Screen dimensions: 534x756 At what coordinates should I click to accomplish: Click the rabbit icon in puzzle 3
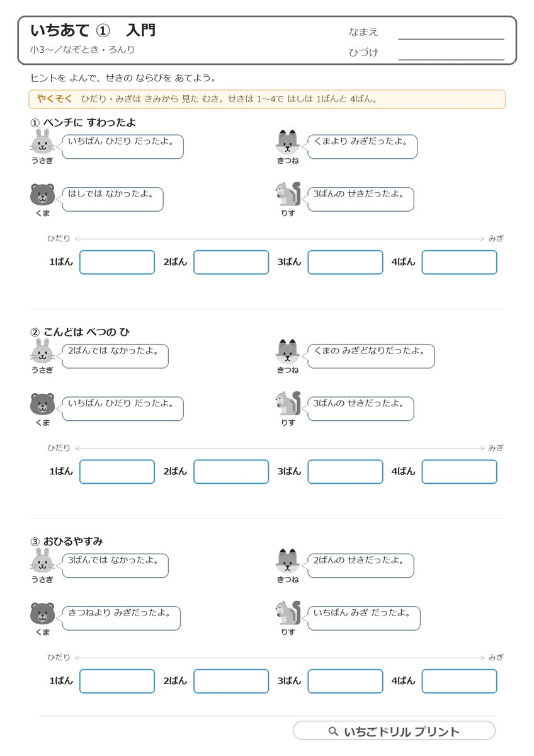tap(42, 561)
